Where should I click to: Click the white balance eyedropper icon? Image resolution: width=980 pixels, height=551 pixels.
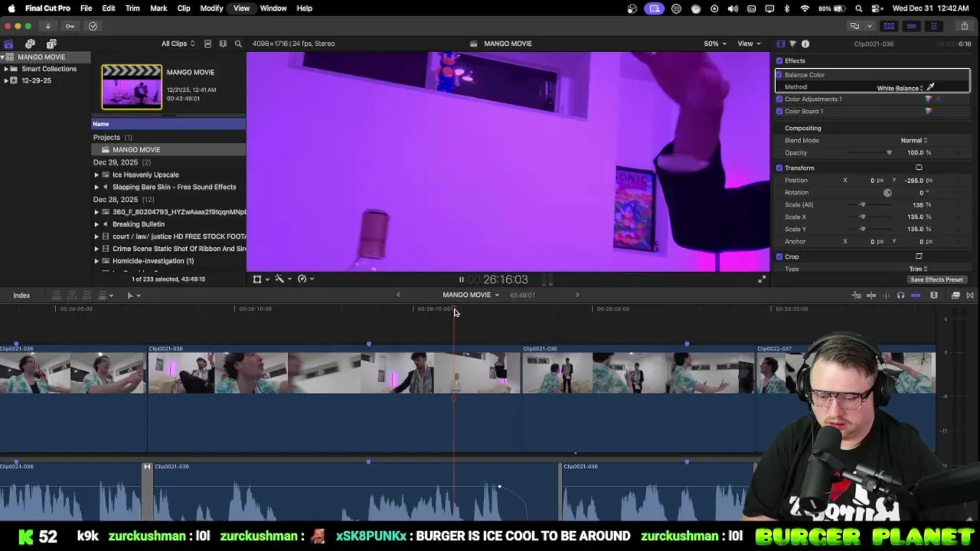pyautogui.click(x=931, y=87)
